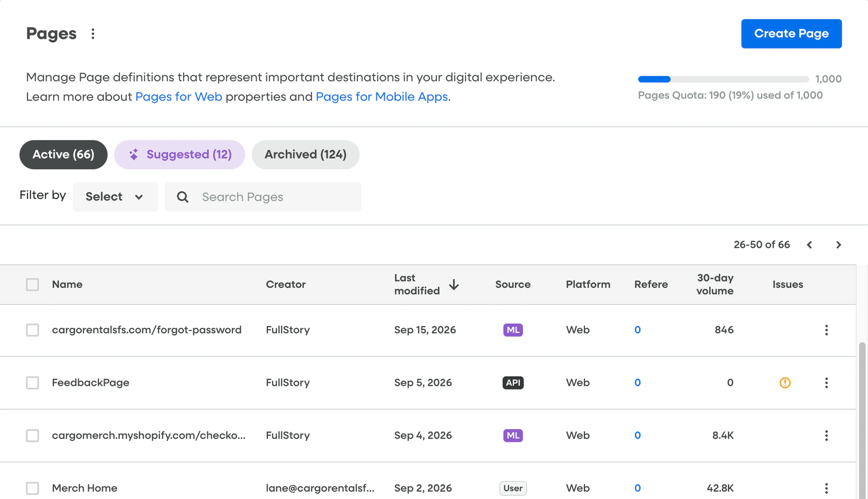
Task: Click the Pages Quota progress bar
Action: [724, 79]
